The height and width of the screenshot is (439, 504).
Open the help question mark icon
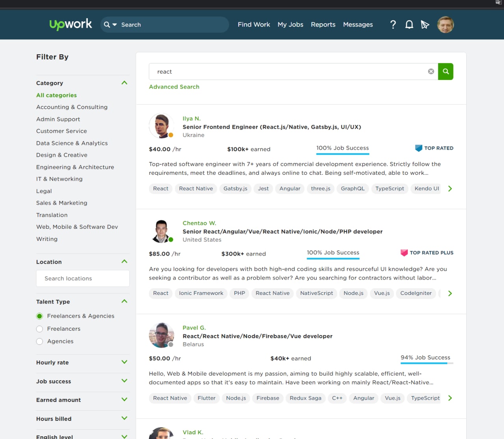coord(393,24)
